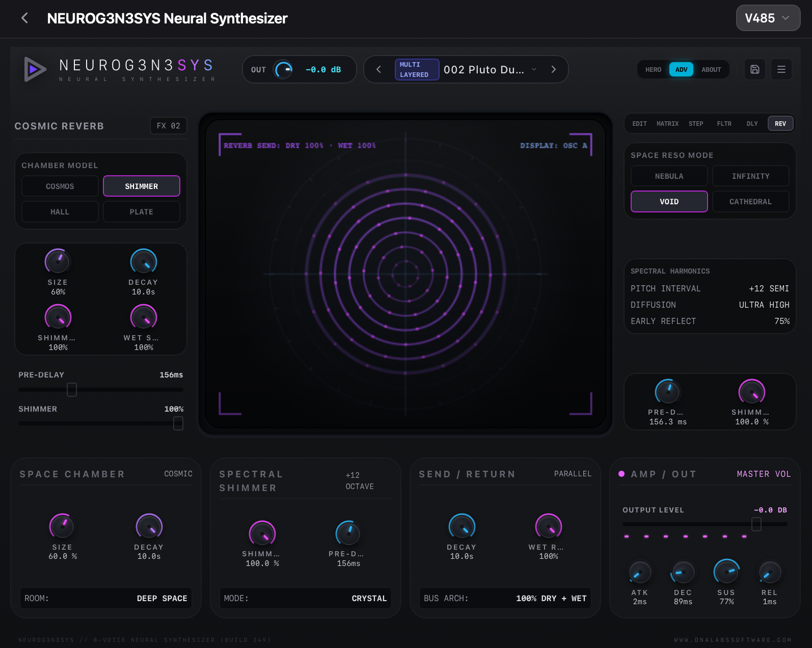The width and height of the screenshot is (812, 648).
Task: Click the NEUROG3N3SYS play-triangle logo
Action: pyautogui.click(x=35, y=69)
